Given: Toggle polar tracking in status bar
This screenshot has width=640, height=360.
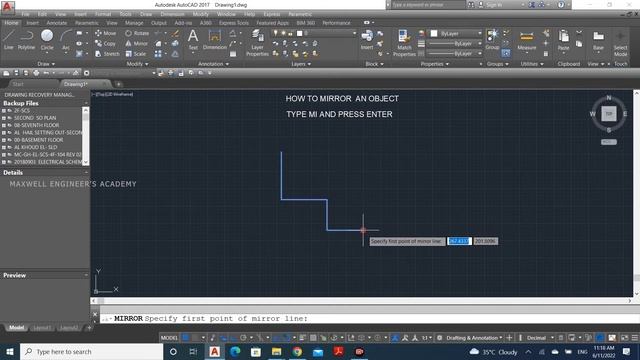Looking at the screenshot, I should [243, 338].
